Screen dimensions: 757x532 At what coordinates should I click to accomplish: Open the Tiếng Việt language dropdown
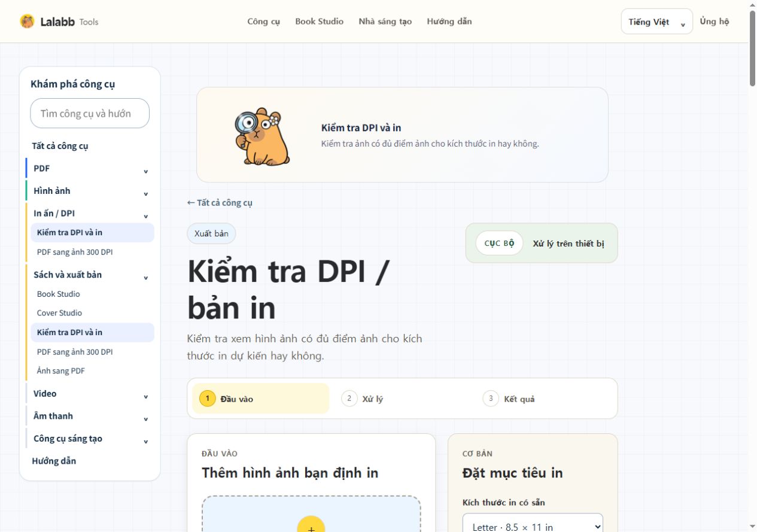[x=656, y=22]
